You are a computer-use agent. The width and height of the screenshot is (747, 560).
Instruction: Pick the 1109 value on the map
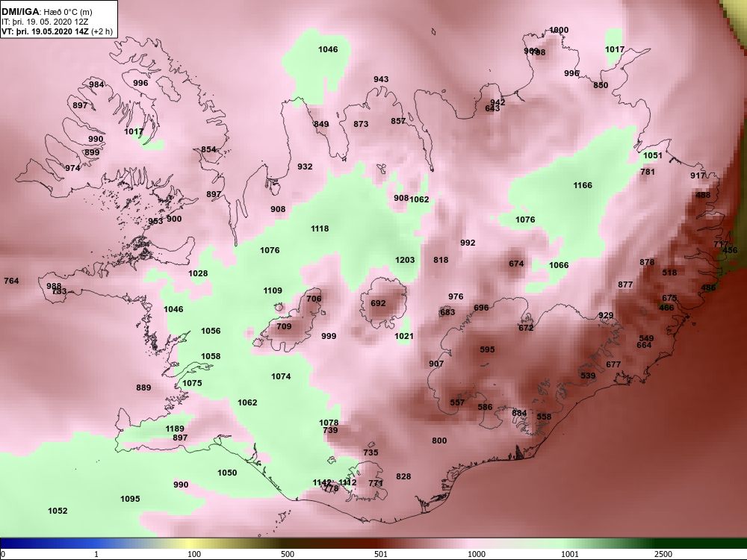273,290
